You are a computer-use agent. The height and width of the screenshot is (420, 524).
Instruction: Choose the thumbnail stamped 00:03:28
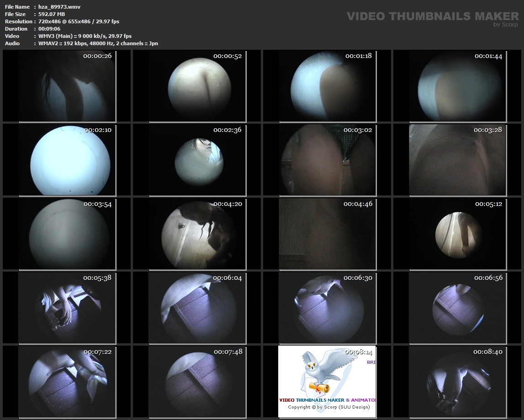click(x=457, y=160)
